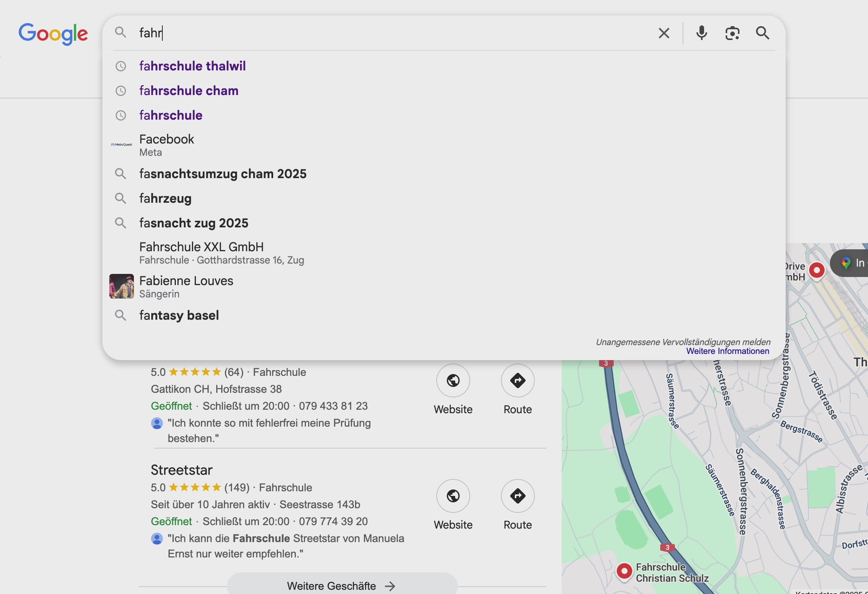
Task: Open Google Lens image search icon
Action: (732, 33)
